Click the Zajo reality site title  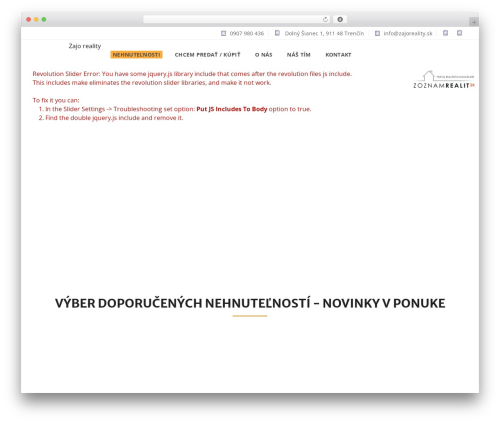85,46
